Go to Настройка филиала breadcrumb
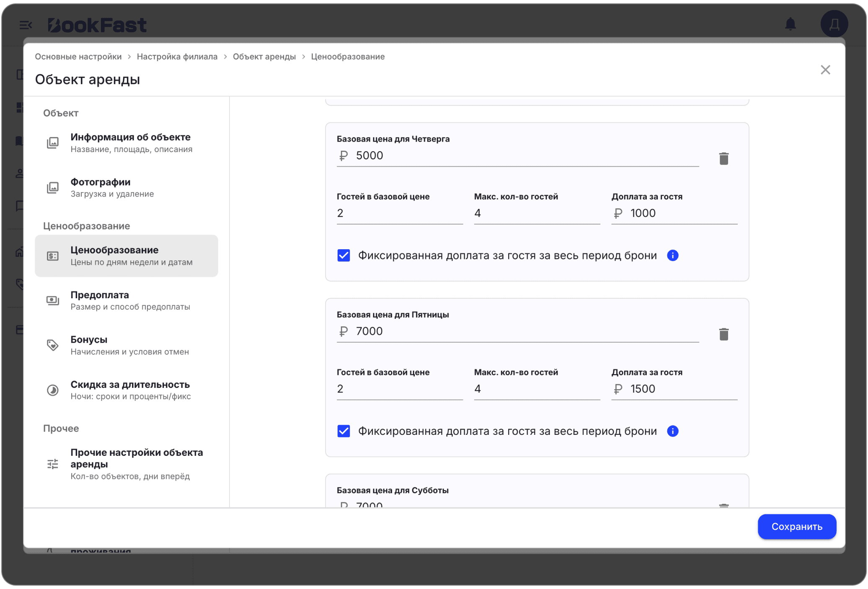The width and height of the screenshot is (868, 589). (x=177, y=57)
